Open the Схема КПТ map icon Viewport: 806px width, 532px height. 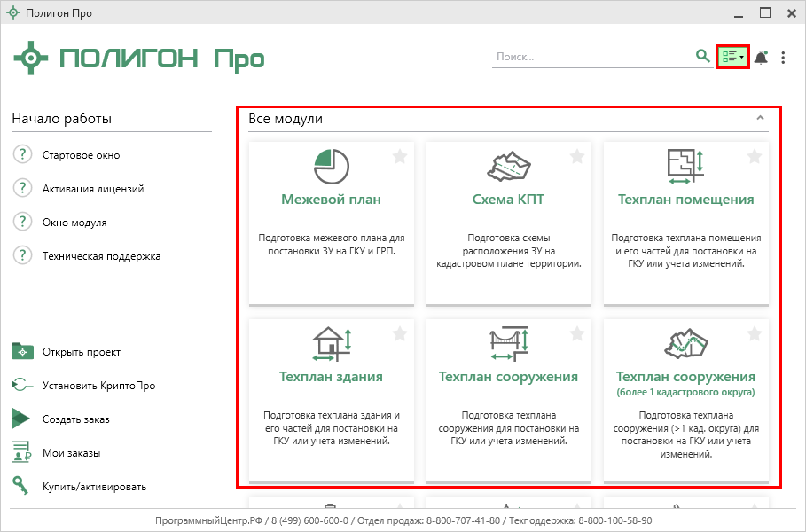(508, 166)
